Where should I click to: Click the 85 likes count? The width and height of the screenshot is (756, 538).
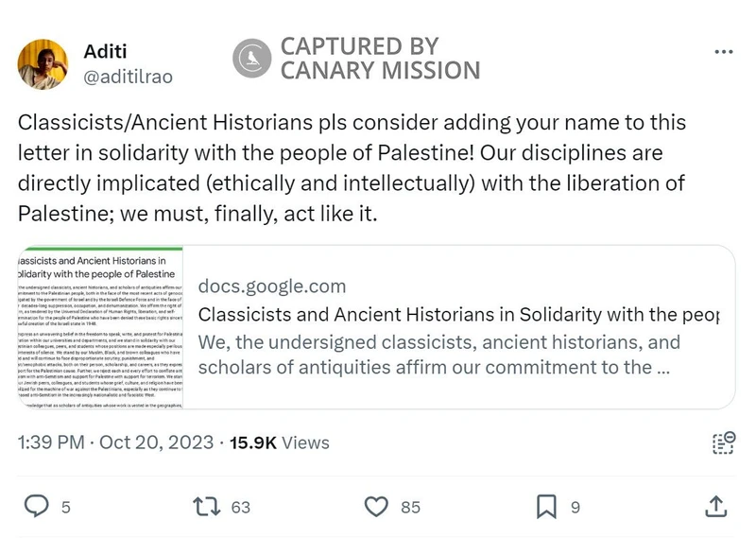tap(410, 508)
